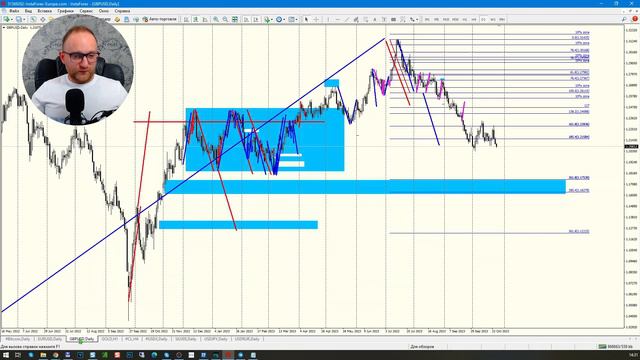Open the Справка menu

[122, 11]
